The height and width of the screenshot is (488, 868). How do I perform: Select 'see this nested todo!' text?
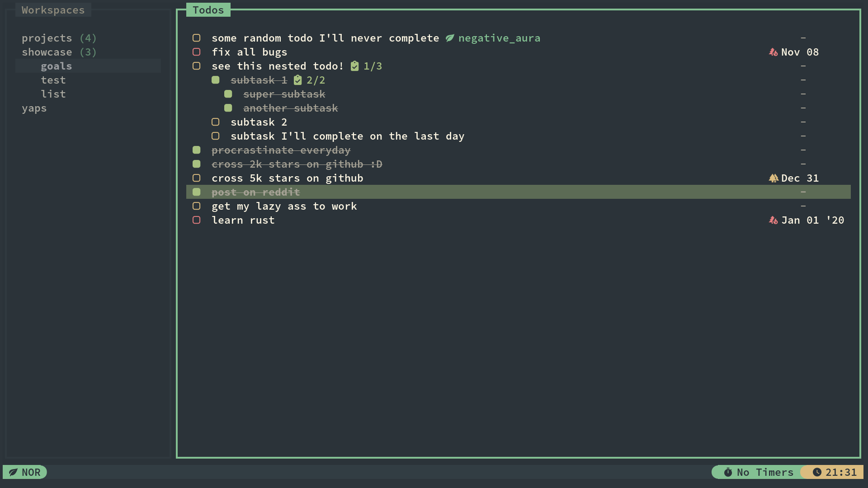pos(278,66)
